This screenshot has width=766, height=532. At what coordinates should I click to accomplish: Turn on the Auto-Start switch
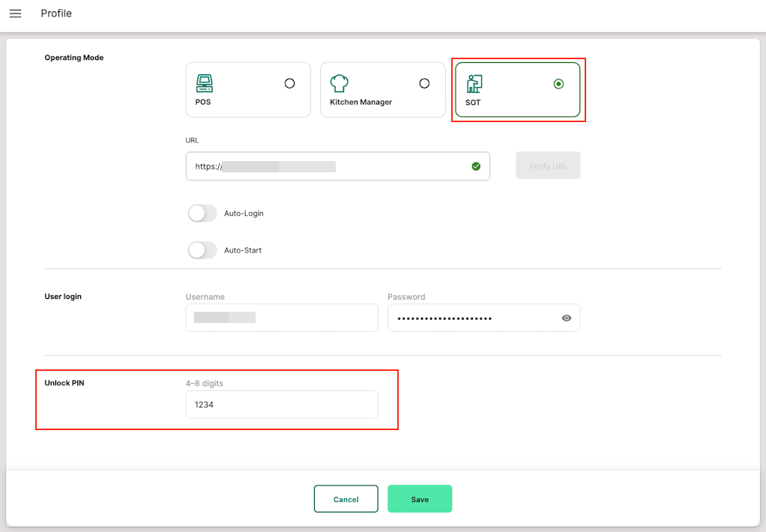coord(202,250)
